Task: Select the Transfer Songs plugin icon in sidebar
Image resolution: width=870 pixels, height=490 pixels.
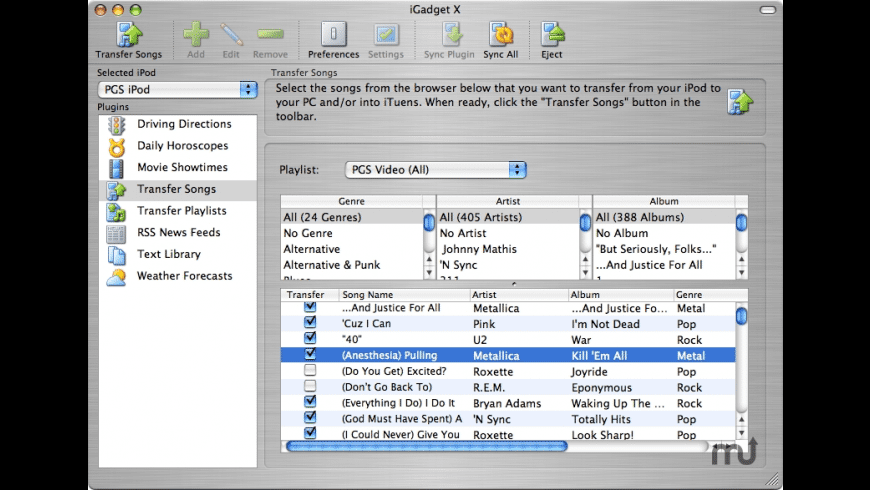Action: (117, 190)
